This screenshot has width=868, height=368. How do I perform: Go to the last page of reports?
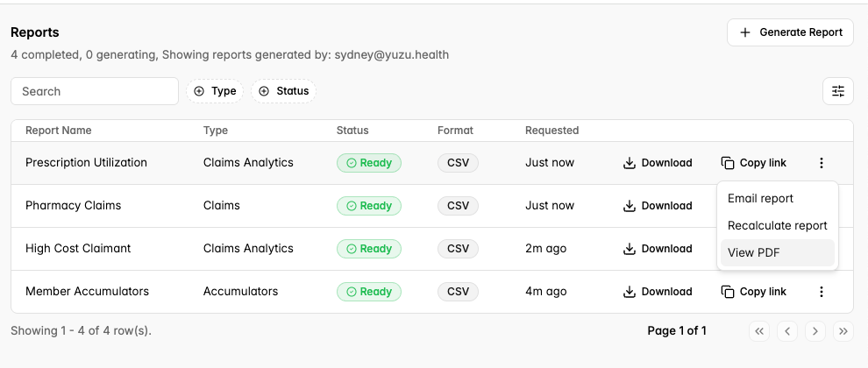pyautogui.click(x=843, y=331)
